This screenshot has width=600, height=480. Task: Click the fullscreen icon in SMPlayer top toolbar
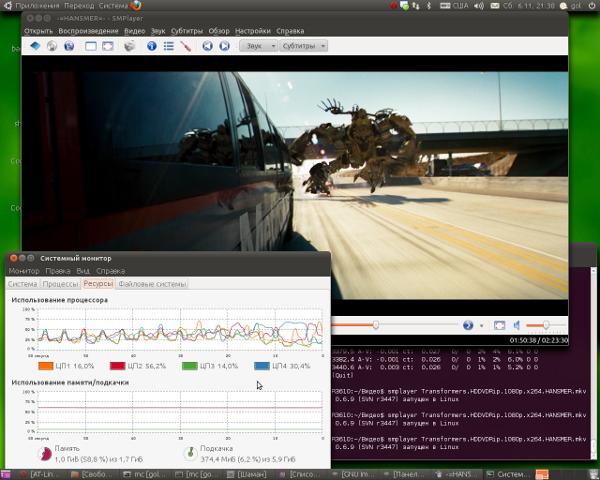[x=108, y=46]
